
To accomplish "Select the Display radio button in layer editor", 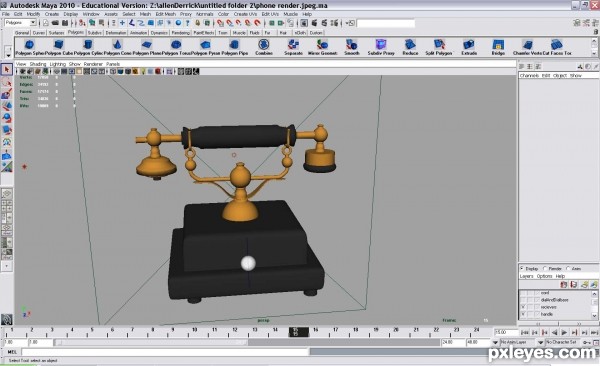I will 522,268.
